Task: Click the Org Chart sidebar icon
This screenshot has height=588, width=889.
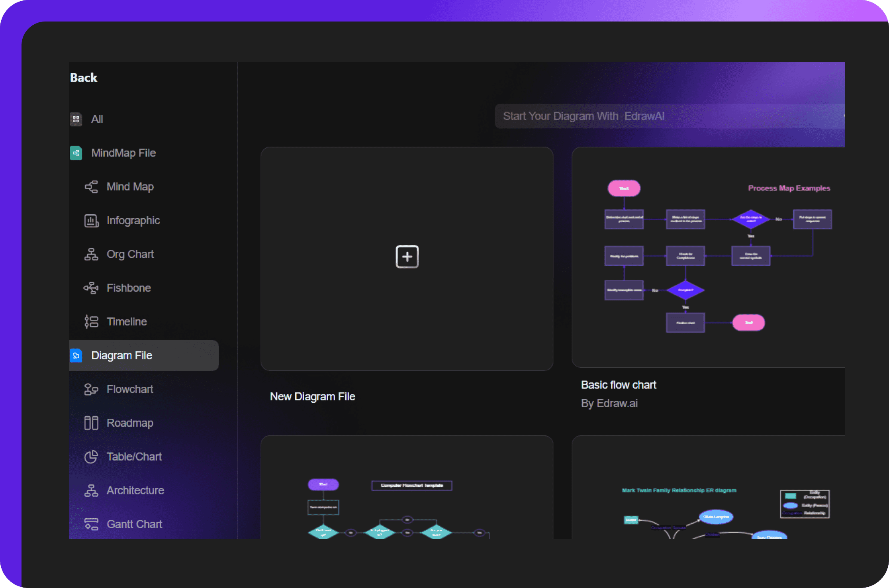Action: click(90, 255)
